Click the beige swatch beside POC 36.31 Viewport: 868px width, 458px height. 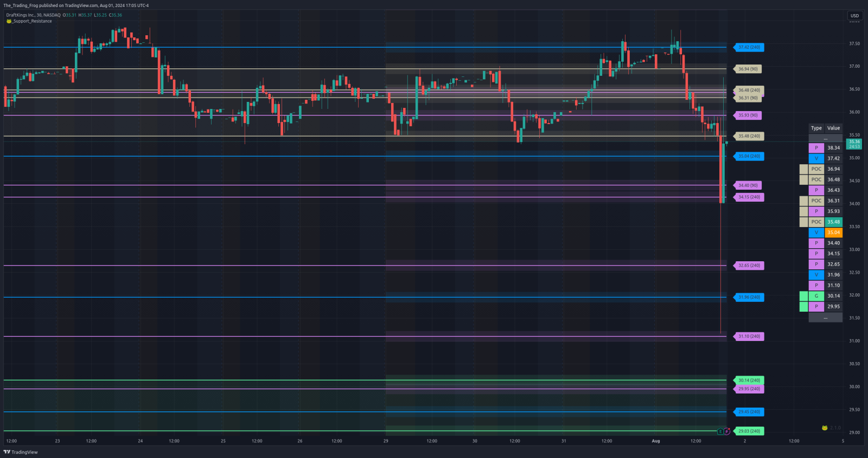(804, 201)
